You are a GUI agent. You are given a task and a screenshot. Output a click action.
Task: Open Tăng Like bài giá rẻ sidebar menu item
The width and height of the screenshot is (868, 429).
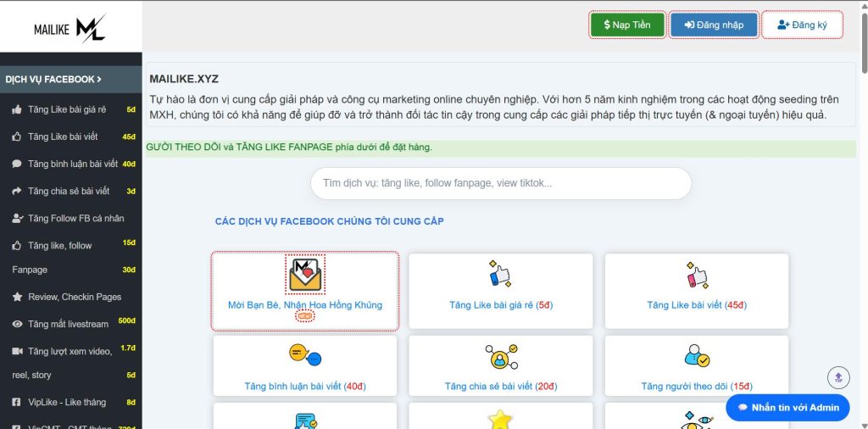click(67, 109)
